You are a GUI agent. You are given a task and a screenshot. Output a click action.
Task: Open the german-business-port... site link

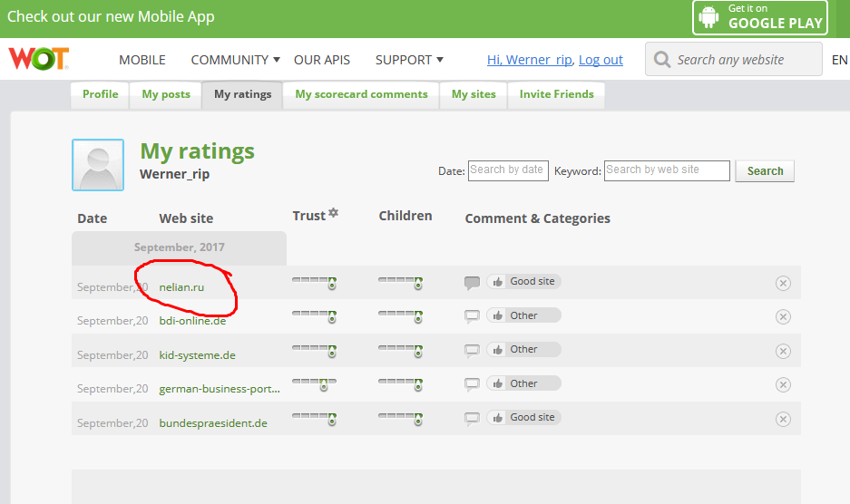click(x=220, y=389)
